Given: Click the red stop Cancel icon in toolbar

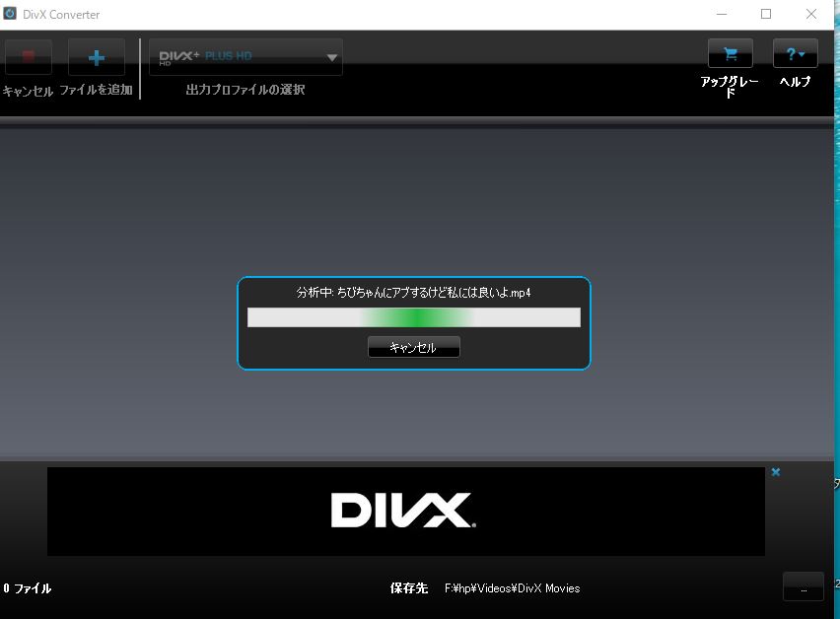Looking at the screenshot, I should (29, 57).
